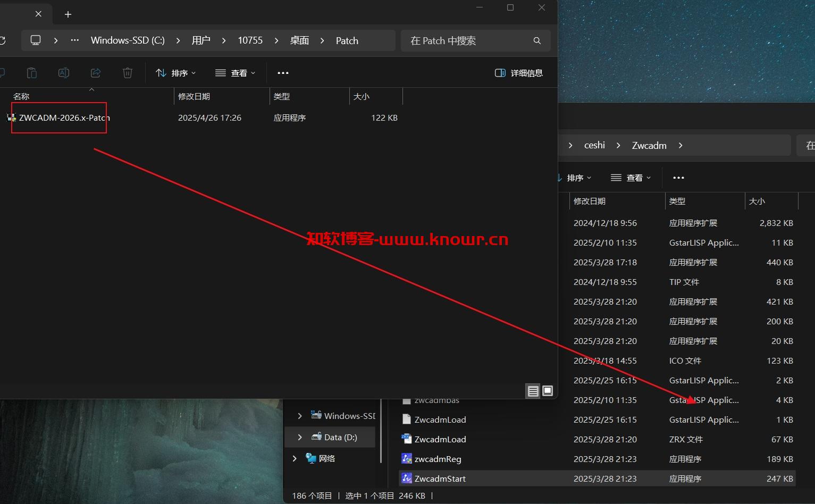Close the current tab in Patch window
The height and width of the screenshot is (504, 815).
point(38,14)
